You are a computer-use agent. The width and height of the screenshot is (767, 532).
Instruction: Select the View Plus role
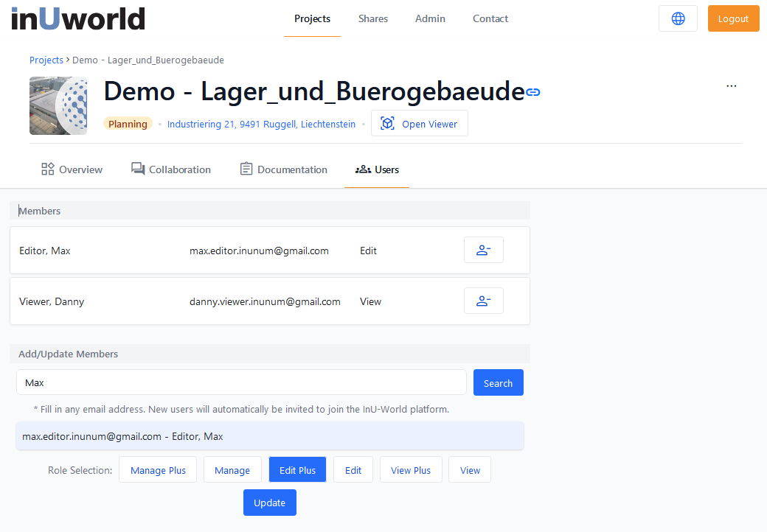411,470
